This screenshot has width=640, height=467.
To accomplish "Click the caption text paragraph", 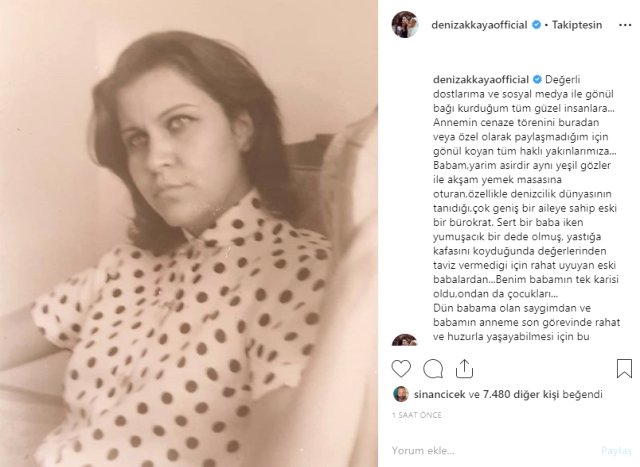I will [x=526, y=208].
